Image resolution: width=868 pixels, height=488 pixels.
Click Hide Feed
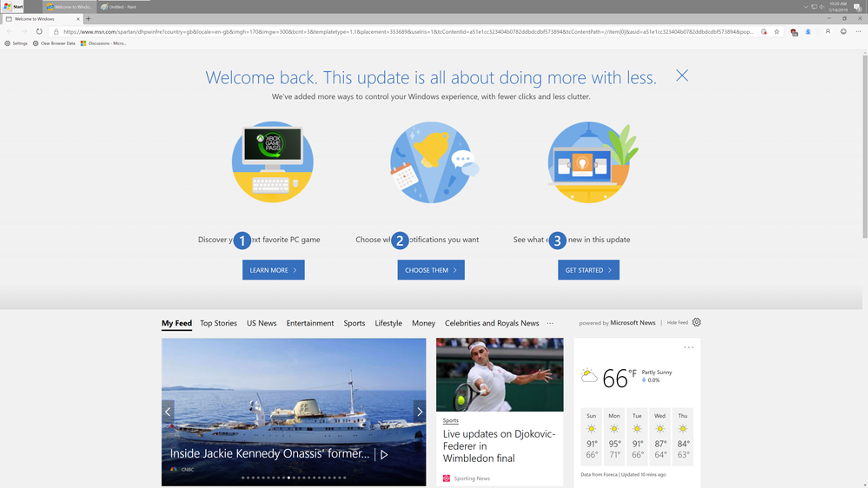coord(677,322)
